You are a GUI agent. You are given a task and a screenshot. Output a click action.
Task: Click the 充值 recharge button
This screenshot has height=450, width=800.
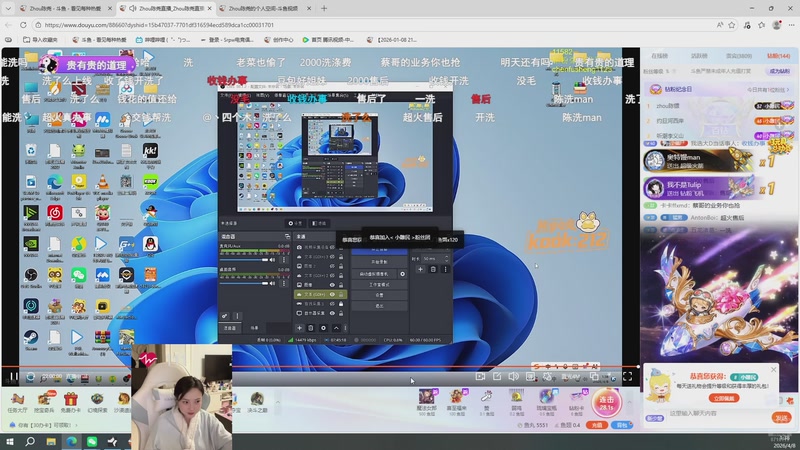(x=597, y=425)
